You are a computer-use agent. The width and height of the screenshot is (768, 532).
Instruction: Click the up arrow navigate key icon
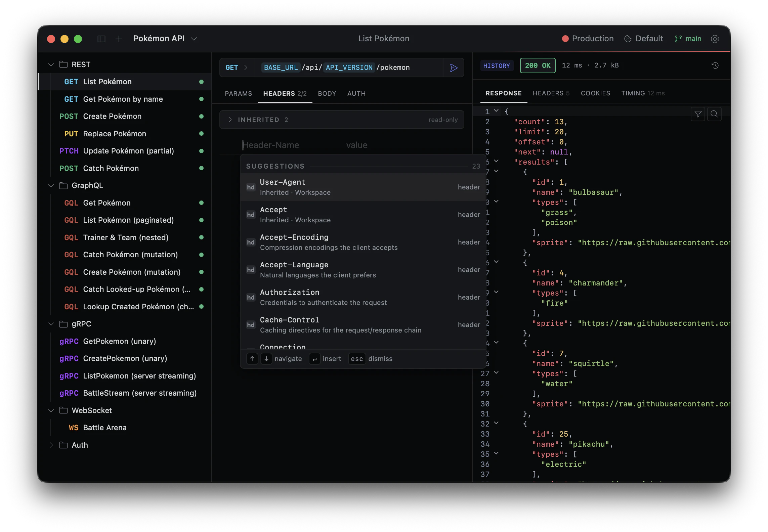252,359
